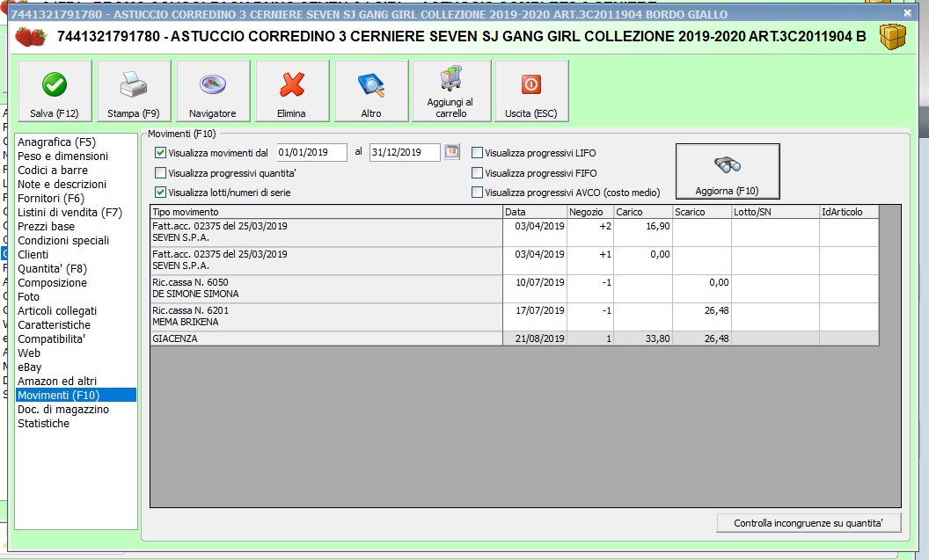This screenshot has width=929, height=560.
Task: Sort by the Data column header
Action: pyautogui.click(x=535, y=212)
